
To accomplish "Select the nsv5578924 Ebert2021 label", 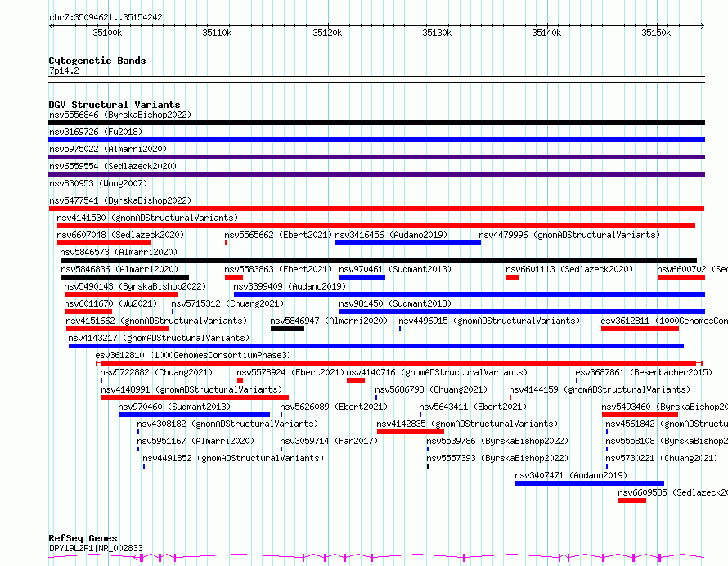I will (x=290, y=372).
